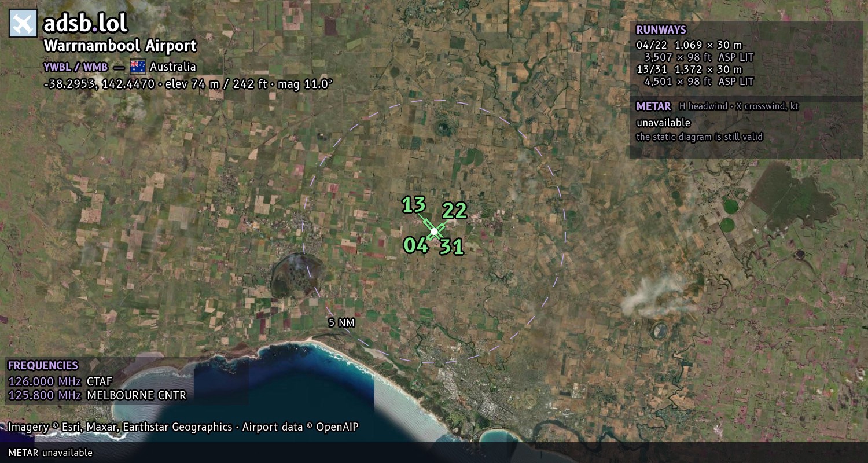The image size is (868, 463).
Task: Select runway label 31 on the map
Action: [452, 247]
